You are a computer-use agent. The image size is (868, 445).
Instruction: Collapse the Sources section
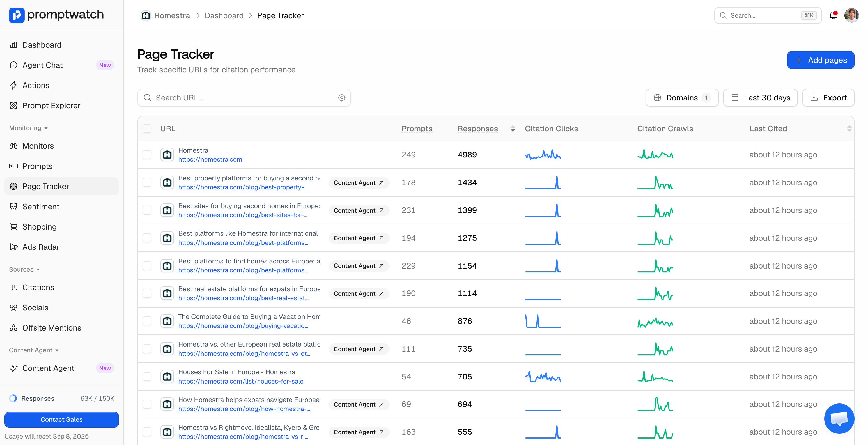pyautogui.click(x=24, y=269)
